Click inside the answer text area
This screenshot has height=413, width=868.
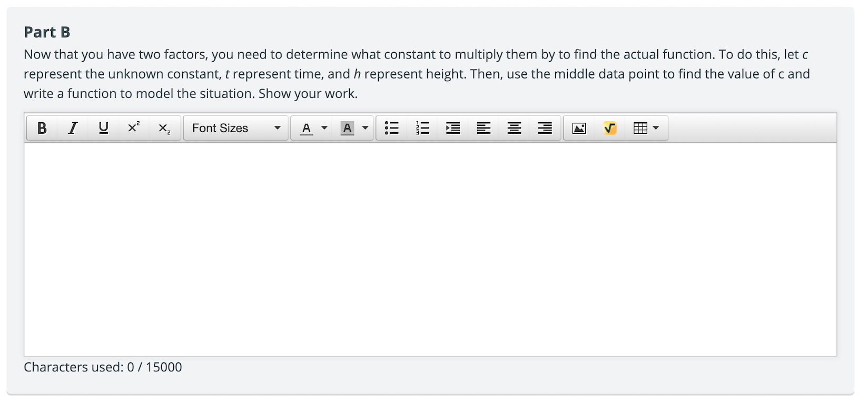tap(430, 250)
